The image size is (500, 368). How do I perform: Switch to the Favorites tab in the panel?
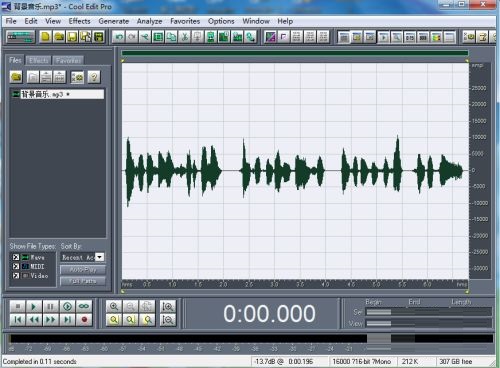point(68,60)
